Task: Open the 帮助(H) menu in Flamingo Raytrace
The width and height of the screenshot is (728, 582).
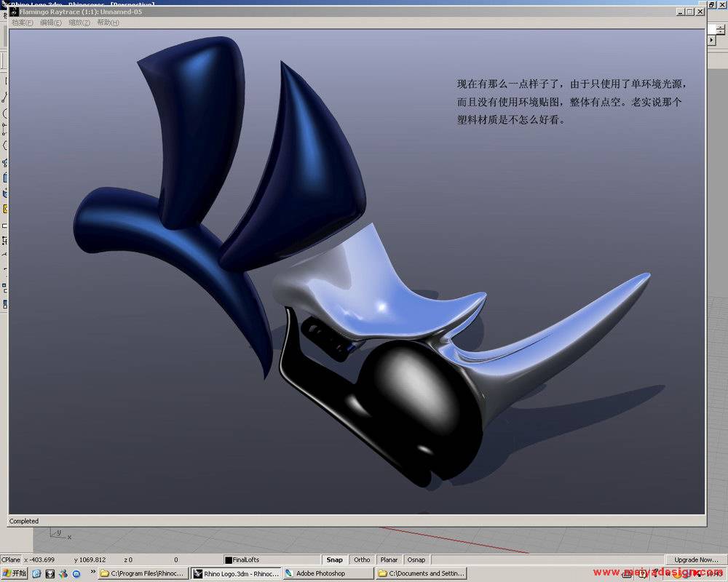Action: coord(108,23)
